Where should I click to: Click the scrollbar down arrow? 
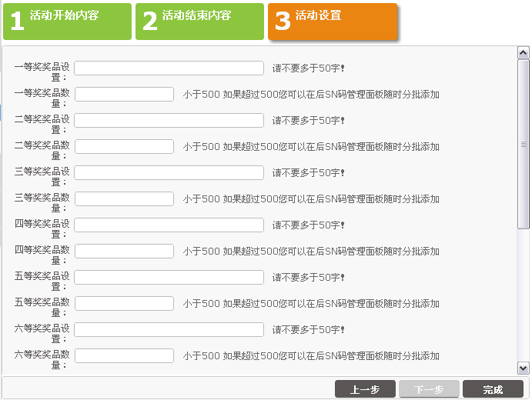coord(524,368)
